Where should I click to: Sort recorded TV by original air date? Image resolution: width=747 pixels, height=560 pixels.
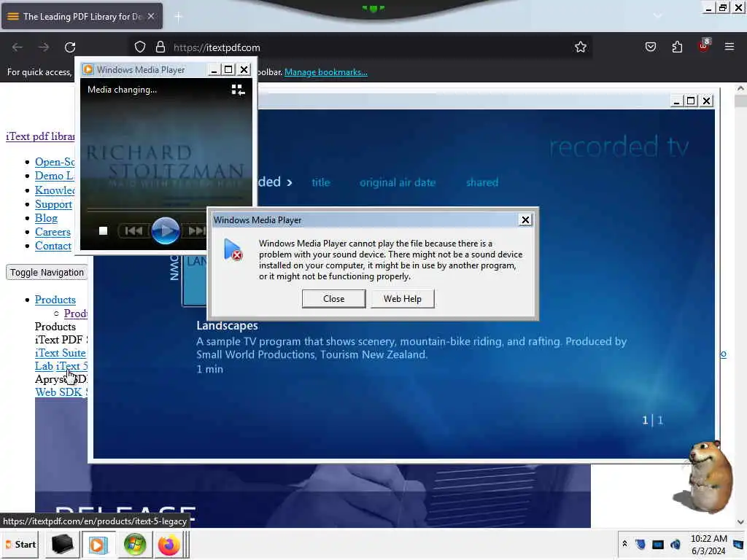(398, 182)
